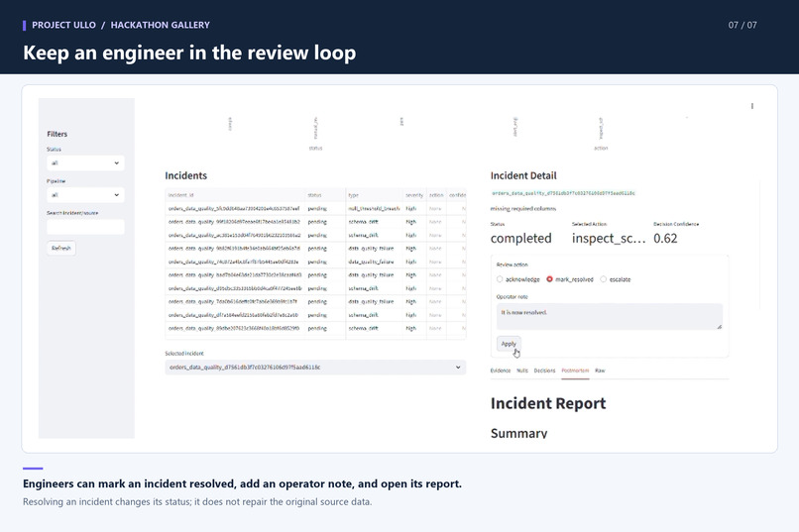Click the action column header in Incidents table
This screenshot has height=532, width=799.
click(436, 195)
